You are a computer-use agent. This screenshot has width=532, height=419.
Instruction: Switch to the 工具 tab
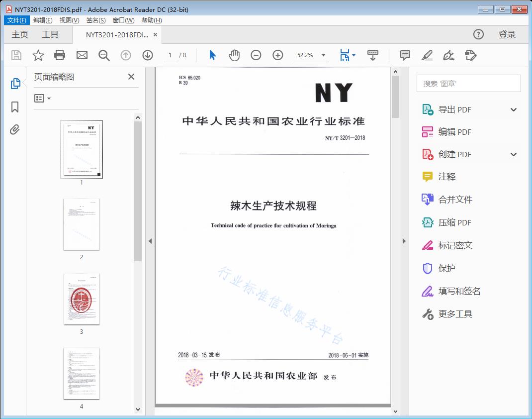point(50,34)
